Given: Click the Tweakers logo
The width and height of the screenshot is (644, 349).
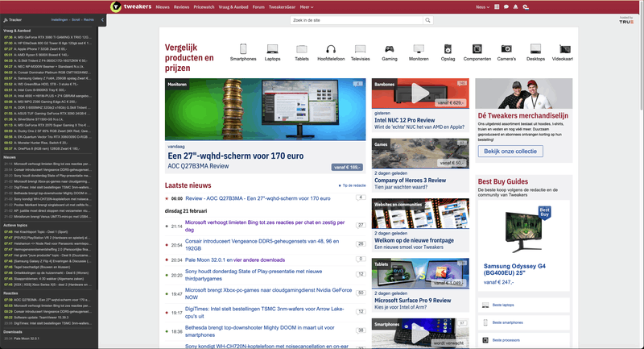Looking at the screenshot, I should [x=131, y=6].
